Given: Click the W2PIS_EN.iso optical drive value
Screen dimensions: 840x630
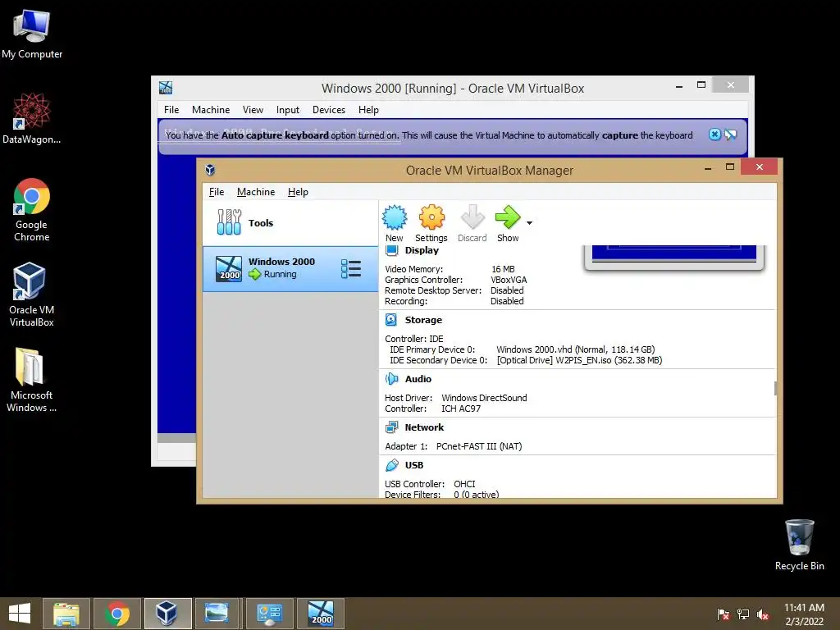Looking at the screenshot, I should [580, 360].
